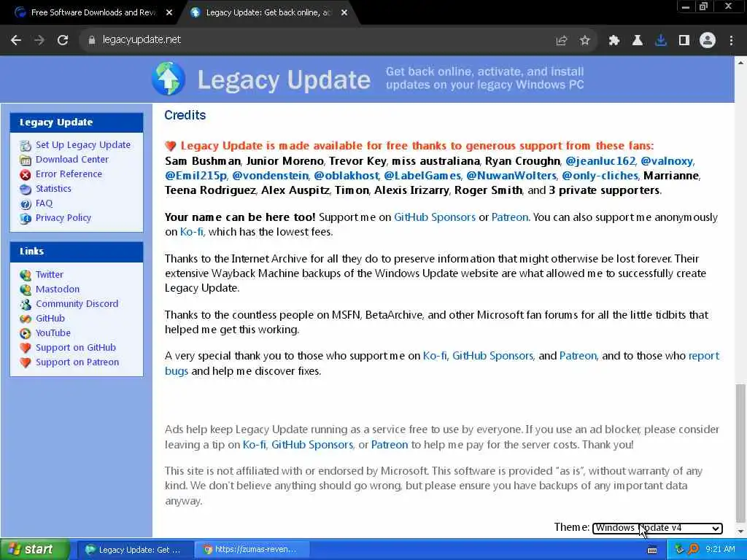The image size is (747, 560).
Task: Open the Error Reference link
Action: [69, 174]
